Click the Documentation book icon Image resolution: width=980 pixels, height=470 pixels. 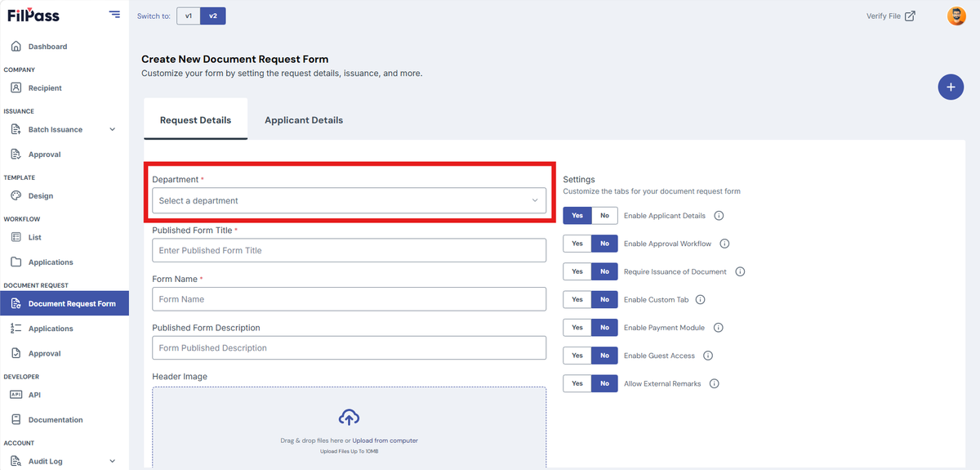[x=16, y=419]
